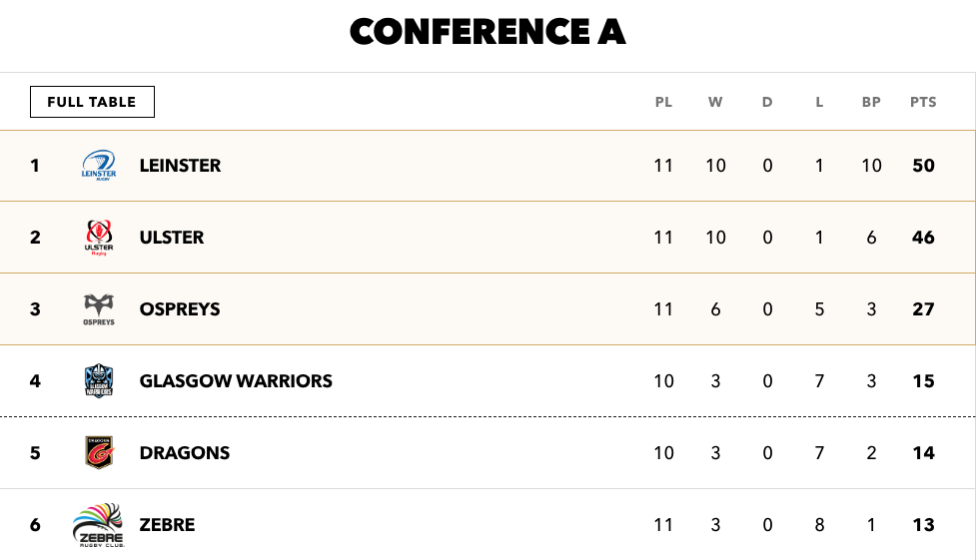Screen dimensions: 976x560
Task: Click the PTS column header
Action: (x=923, y=102)
